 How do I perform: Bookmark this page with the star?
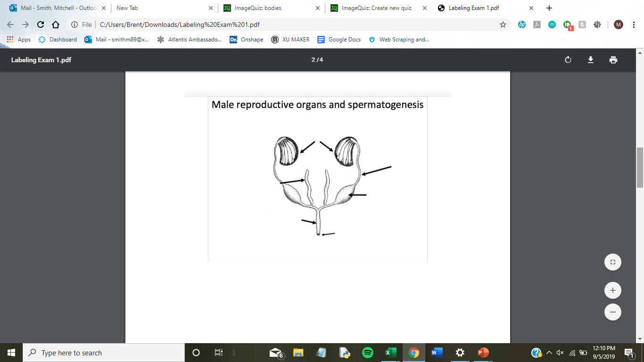[503, 25]
